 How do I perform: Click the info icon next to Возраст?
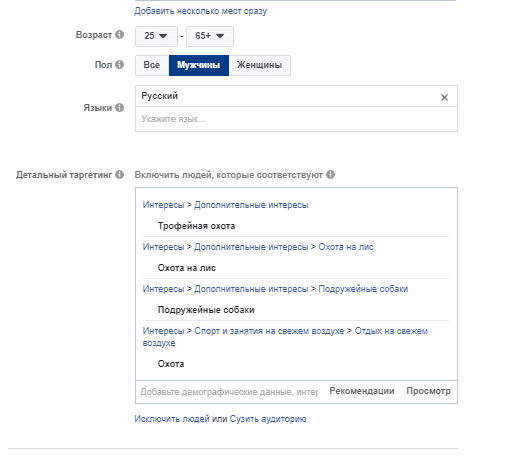click(119, 35)
